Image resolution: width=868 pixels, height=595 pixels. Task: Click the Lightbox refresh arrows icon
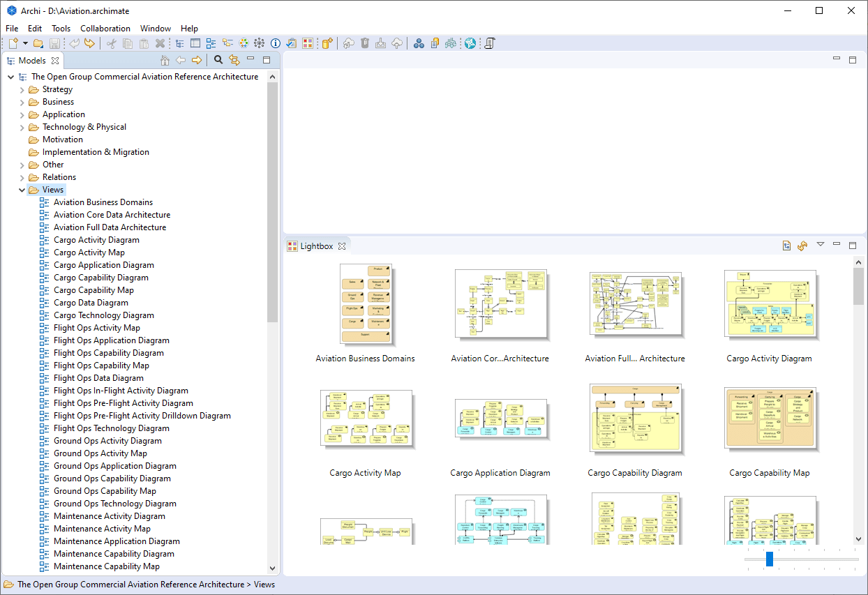pyautogui.click(x=802, y=246)
